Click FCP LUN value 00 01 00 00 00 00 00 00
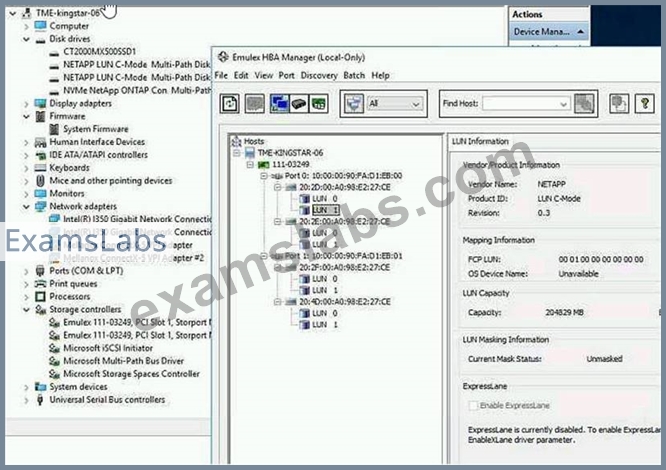666x470 pixels. [601, 259]
